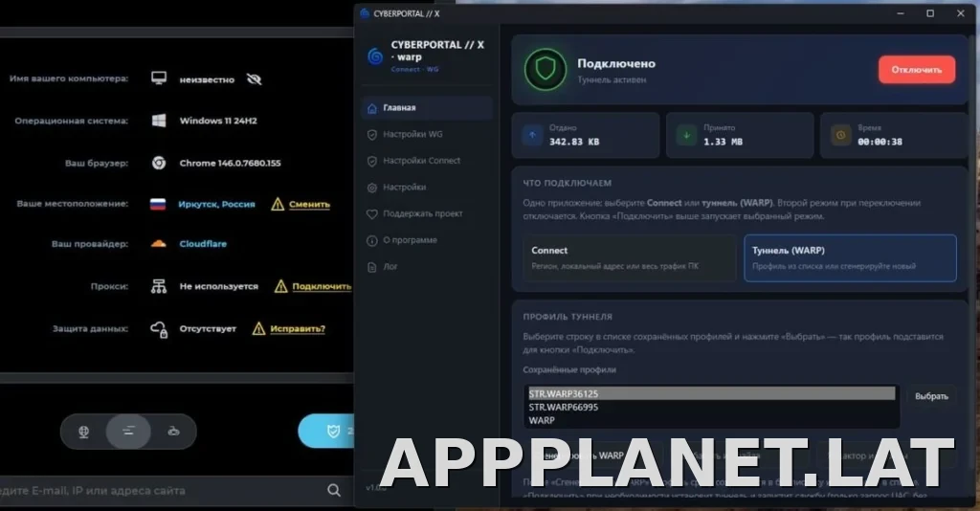Click the warning triangle beside Подключить

[x=281, y=286]
